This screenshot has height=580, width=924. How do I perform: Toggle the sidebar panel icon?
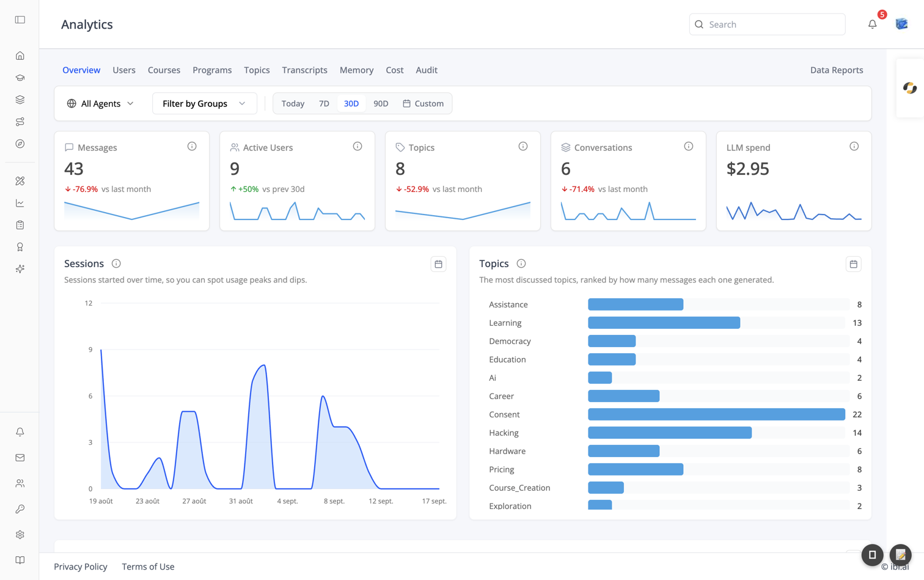20,20
